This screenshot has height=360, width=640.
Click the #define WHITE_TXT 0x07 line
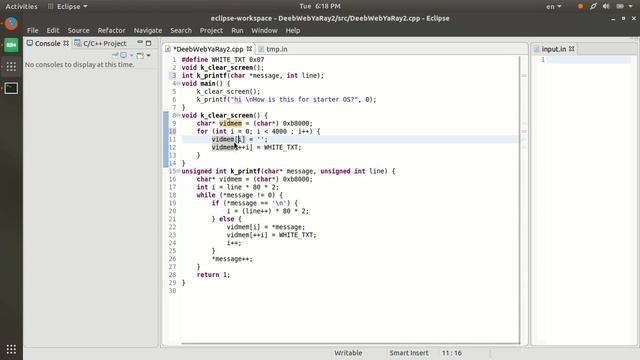point(223,60)
